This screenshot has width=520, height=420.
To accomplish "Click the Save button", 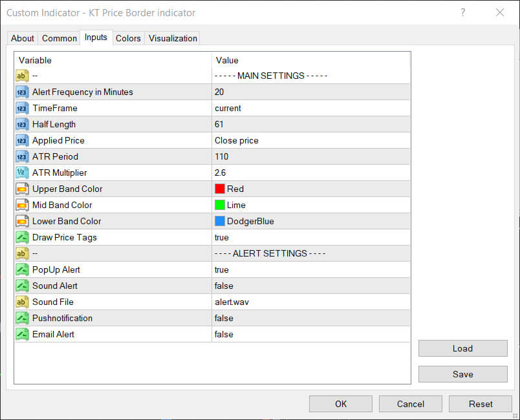I will tap(463, 374).
